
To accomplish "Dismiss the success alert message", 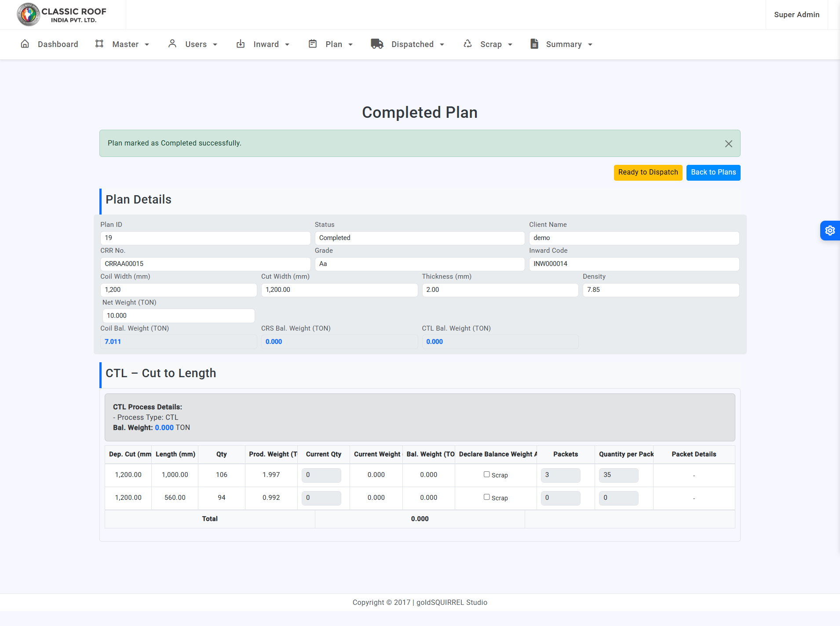I will point(729,144).
